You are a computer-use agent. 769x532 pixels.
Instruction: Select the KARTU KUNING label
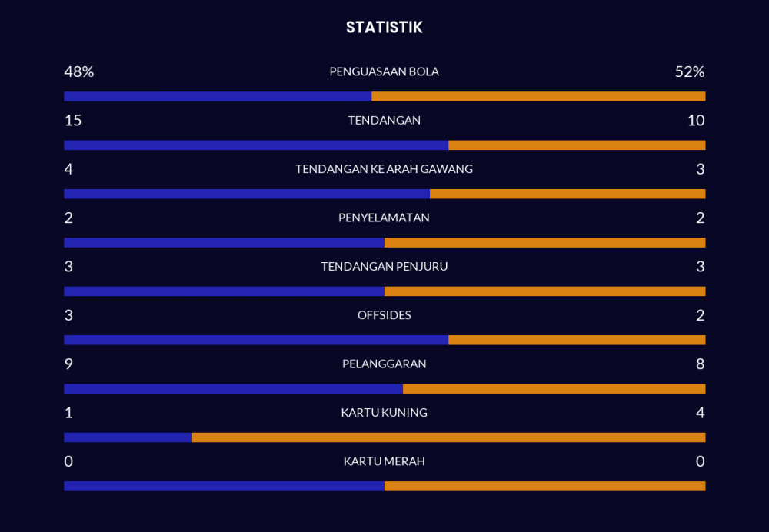(384, 413)
